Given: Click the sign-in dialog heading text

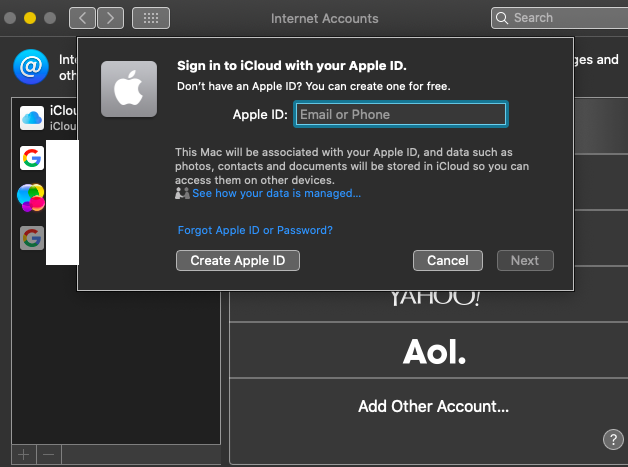Looking at the screenshot, I should (x=292, y=66).
